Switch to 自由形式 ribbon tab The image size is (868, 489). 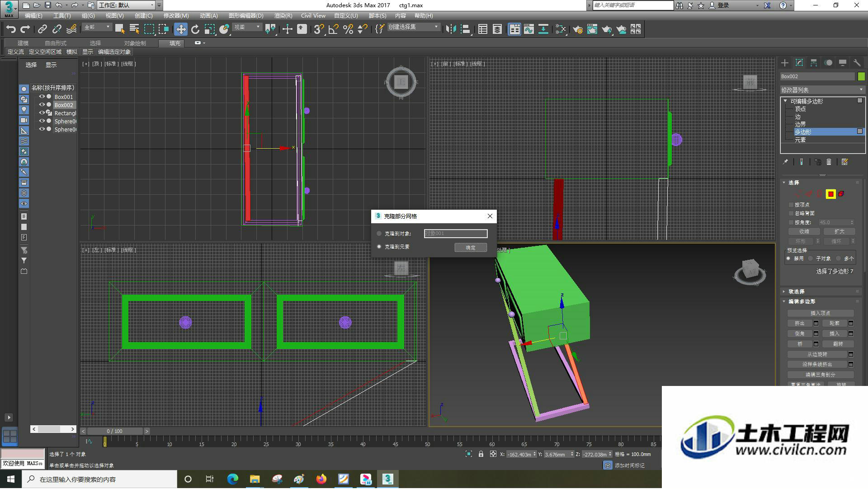[x=56, y=43]
